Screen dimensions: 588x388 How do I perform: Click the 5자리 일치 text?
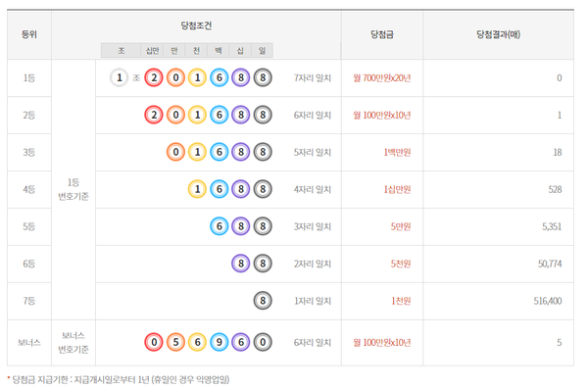313,152
